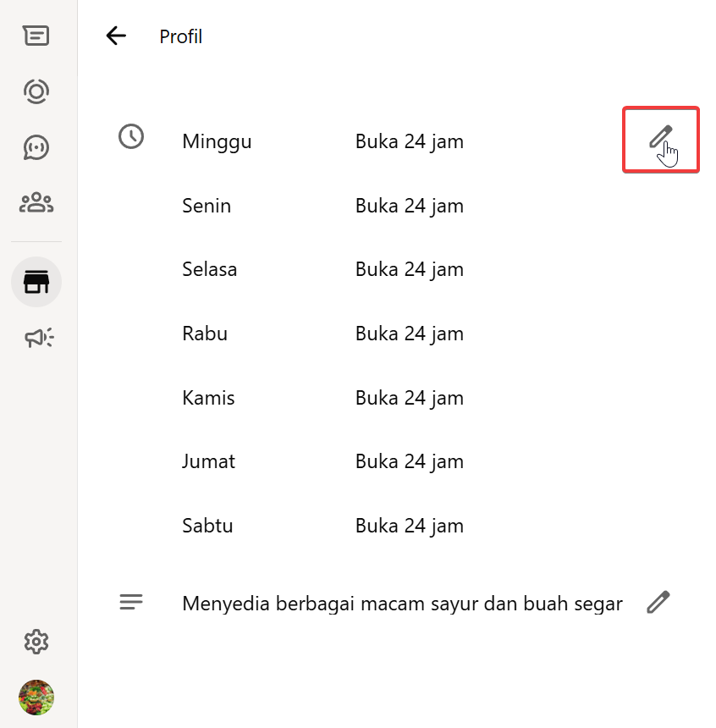Click the Minggu business hours row
The image size is (716, 728).
click(x=217, y=141)
